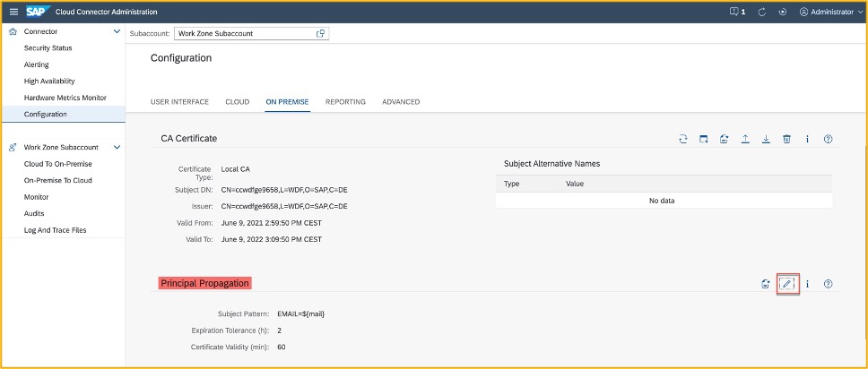This screenshot has width=868, height=369.
Task: Click the SAP logo
Action: pos(39,12)
